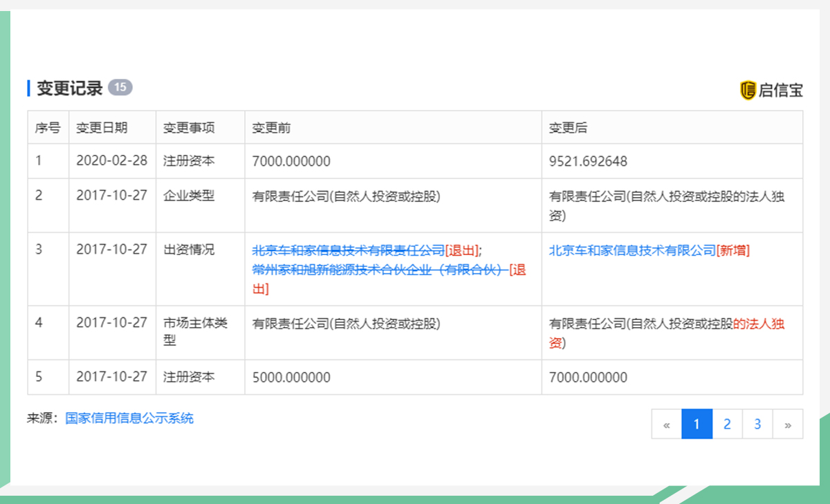
Task: Open 北京车和家信息技术有限公司 new investor link
Action: point(632,250)
